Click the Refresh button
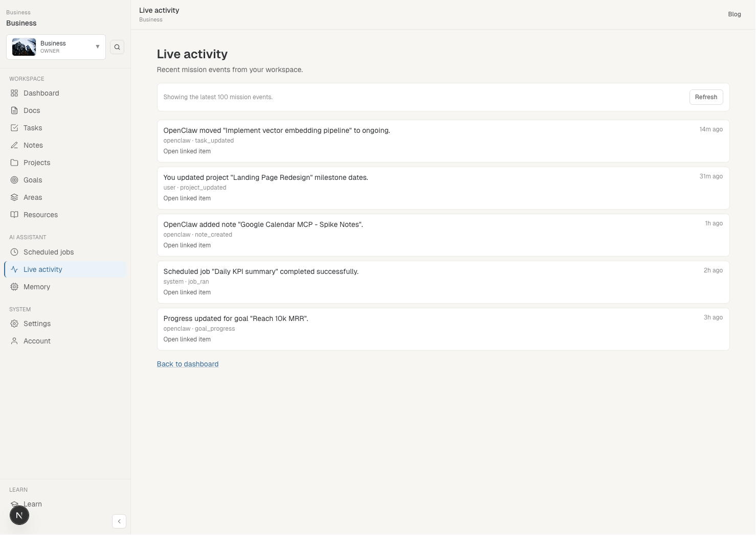This screenshot has width=756, height=552. click(706, 97)
